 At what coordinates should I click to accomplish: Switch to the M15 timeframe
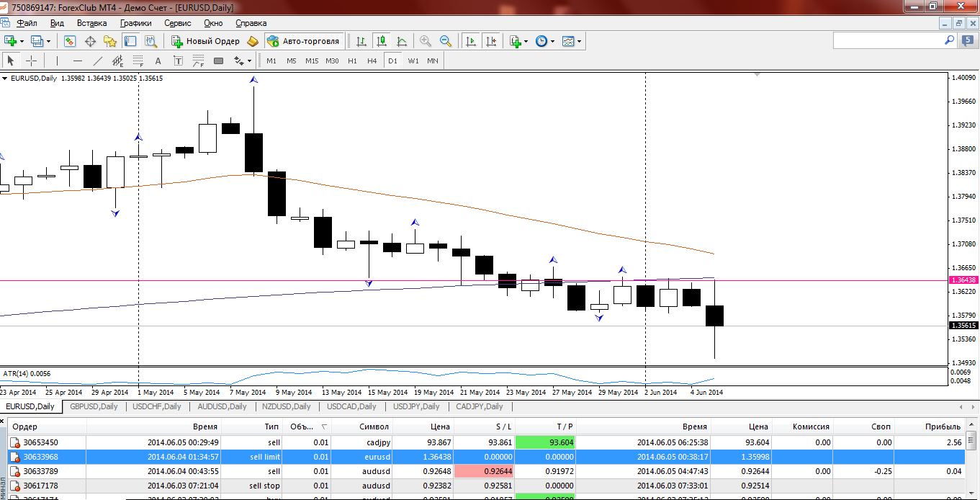tap(312, 61)
